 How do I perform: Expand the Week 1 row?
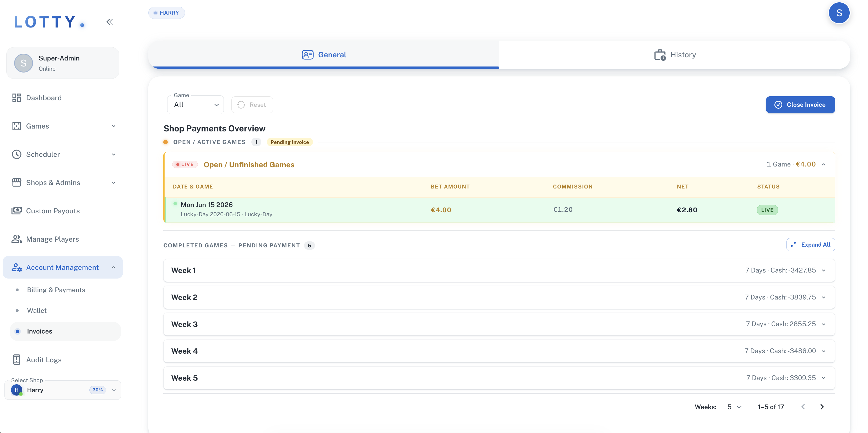pyautogui.click(x=499, y=270)
